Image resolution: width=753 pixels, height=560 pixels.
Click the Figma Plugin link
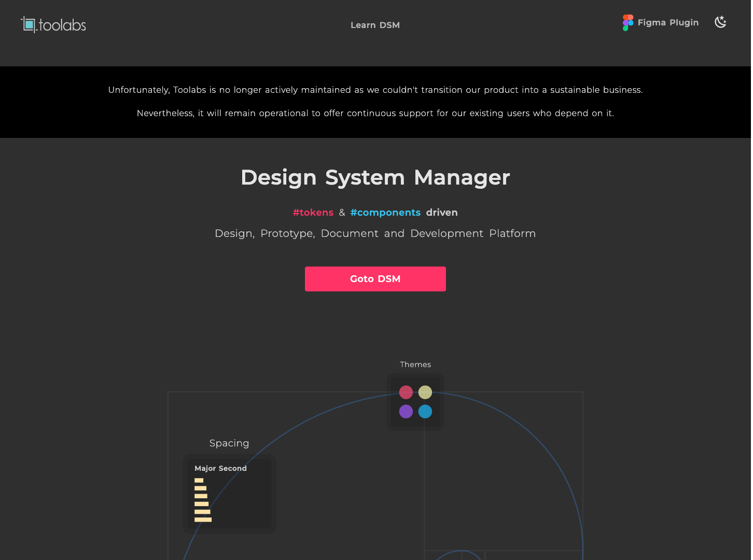(x=668, y=22)
